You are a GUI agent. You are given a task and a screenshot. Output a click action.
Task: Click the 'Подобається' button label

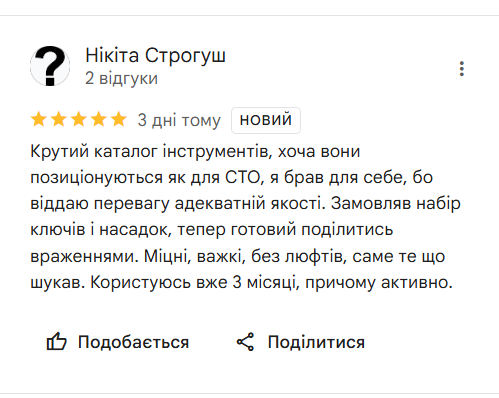click(x=133, y=342)
